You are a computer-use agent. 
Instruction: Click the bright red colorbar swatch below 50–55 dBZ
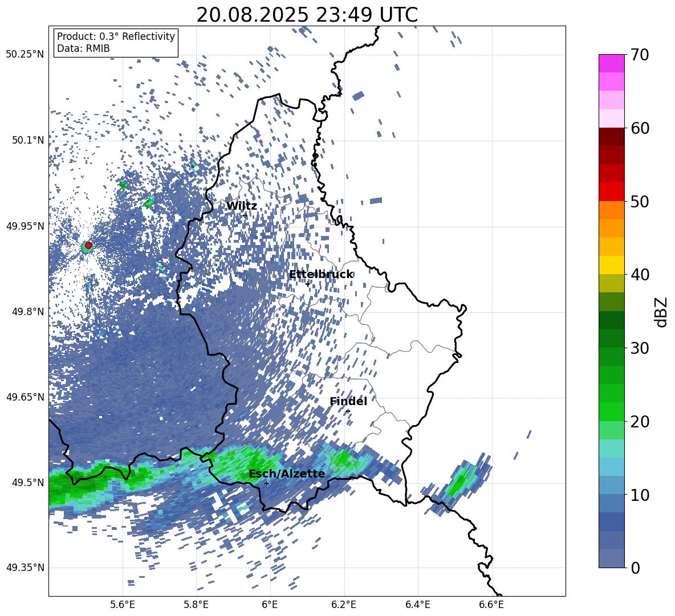(x=611, y=192)
